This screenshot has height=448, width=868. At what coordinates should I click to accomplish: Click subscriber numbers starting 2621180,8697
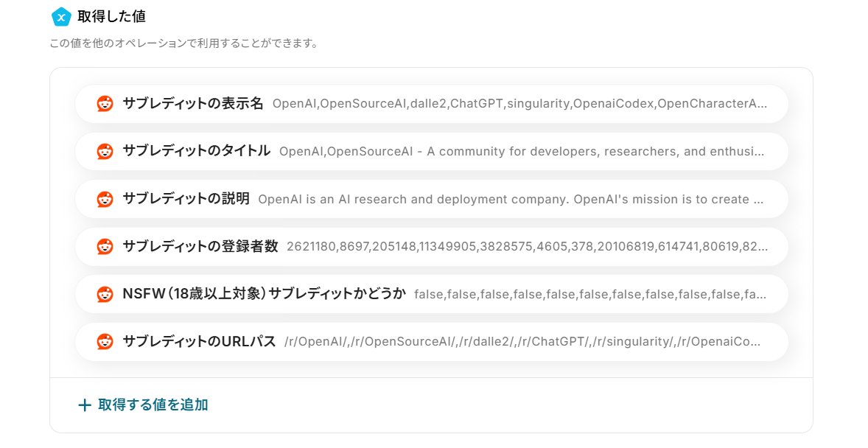(527, 247)
